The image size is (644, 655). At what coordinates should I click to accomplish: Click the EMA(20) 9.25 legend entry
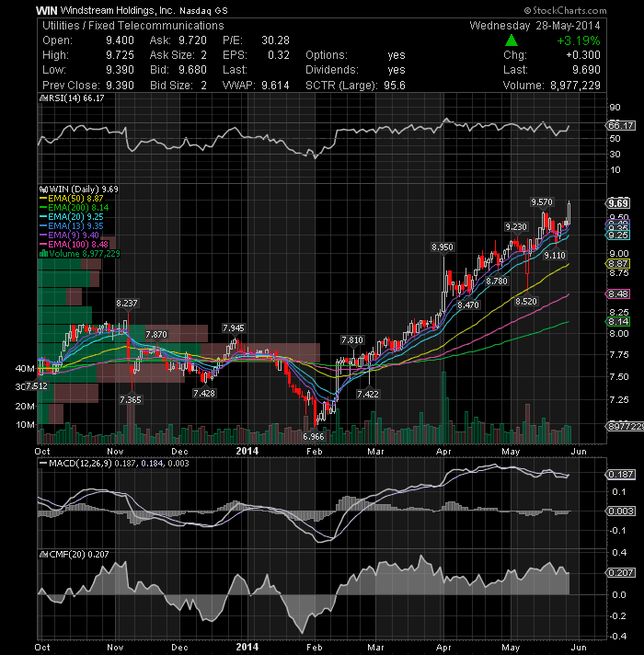72,217
